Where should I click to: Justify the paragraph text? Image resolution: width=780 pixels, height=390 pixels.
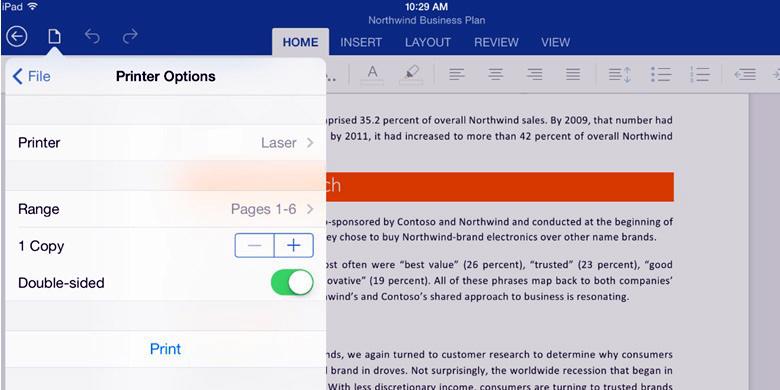573,75
